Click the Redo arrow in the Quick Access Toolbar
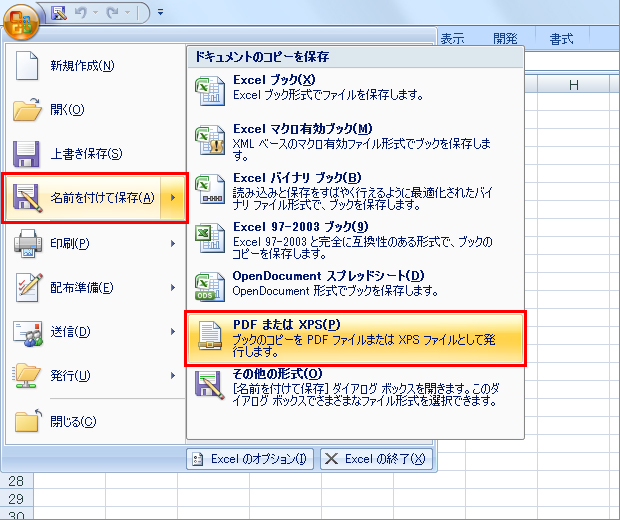The height and width of the screenshot is (520, 620). pos(113,13)
